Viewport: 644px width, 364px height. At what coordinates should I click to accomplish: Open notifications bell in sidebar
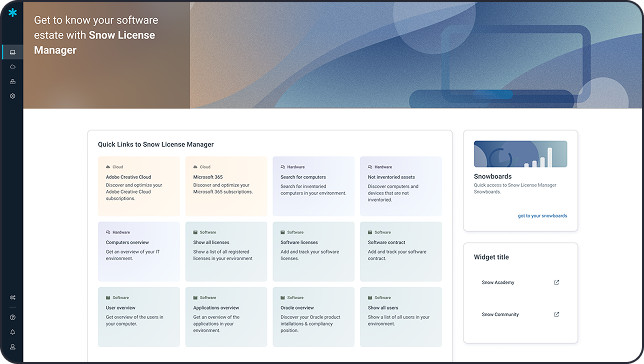click(12, 332)
